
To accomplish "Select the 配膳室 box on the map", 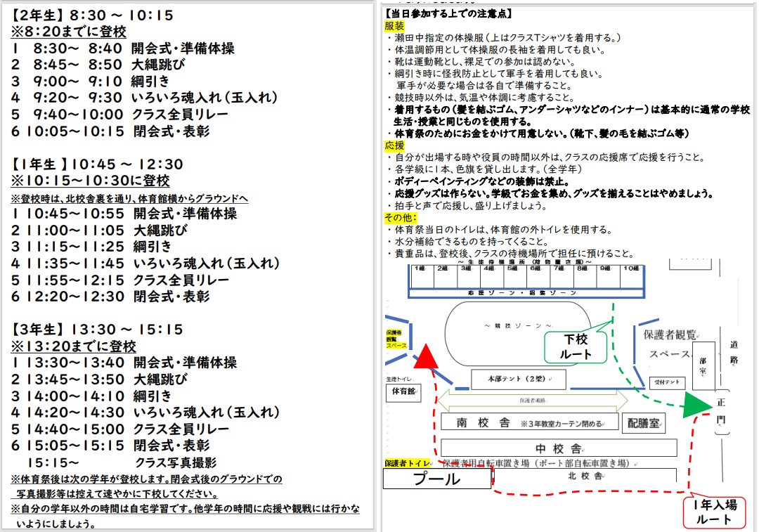I will pyautogui.click(x=644, y=423).
